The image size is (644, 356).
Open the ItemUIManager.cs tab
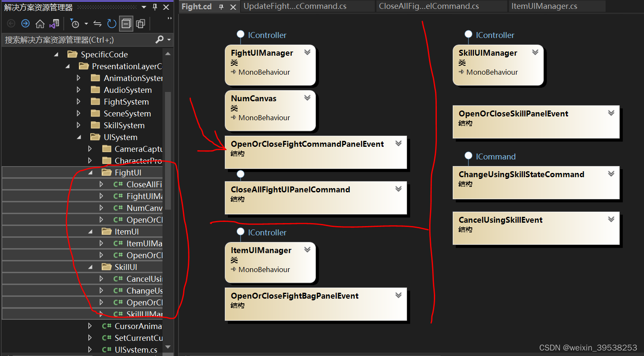tap(544, 6)
